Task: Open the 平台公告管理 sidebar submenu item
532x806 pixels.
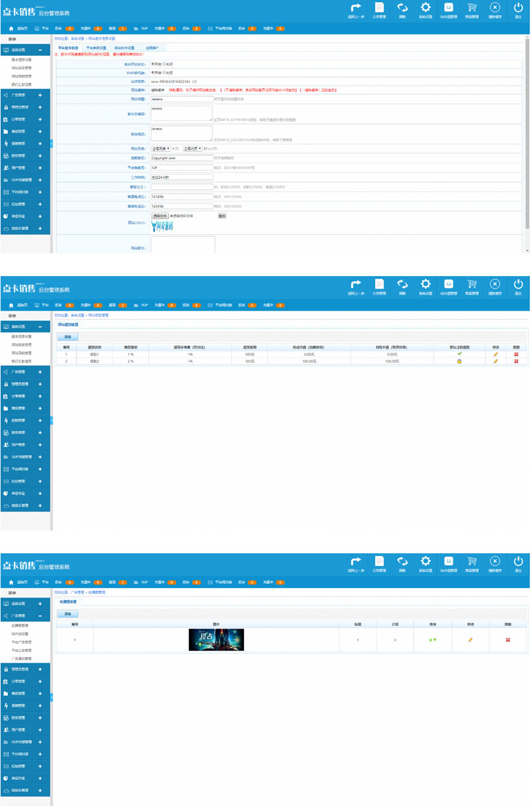Action: [23, 650]
